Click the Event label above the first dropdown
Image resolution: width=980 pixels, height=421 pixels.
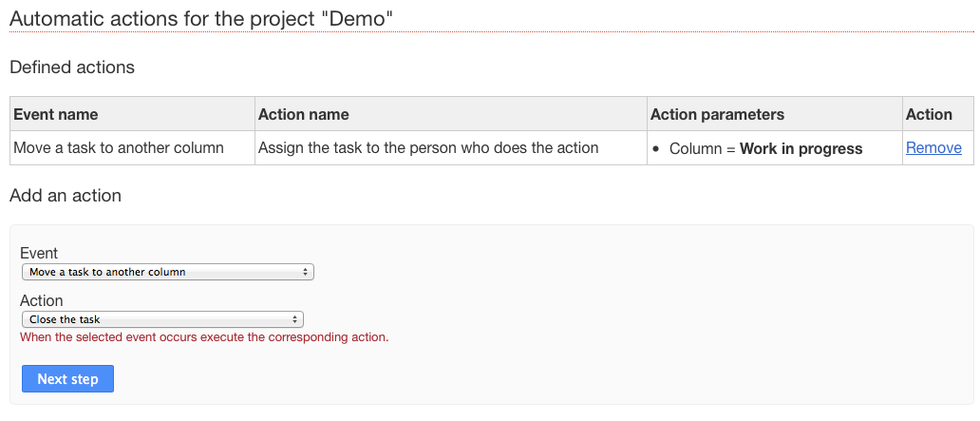click(x=39, y=253)
